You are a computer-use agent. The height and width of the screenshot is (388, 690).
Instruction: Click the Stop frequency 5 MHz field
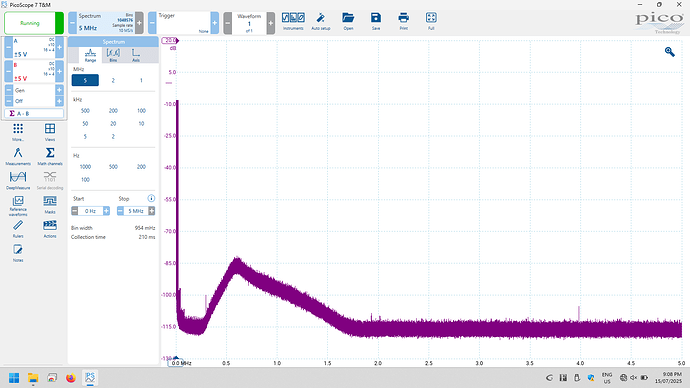coord(136,211)
